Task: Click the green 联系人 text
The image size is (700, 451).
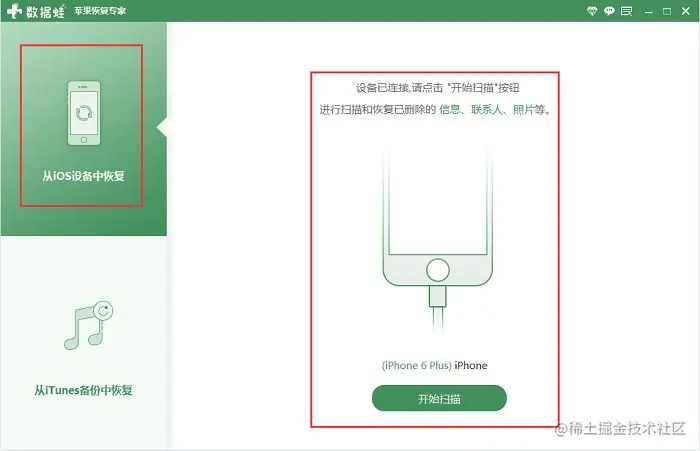Action: pyautogui.click(x=487, y=109)
